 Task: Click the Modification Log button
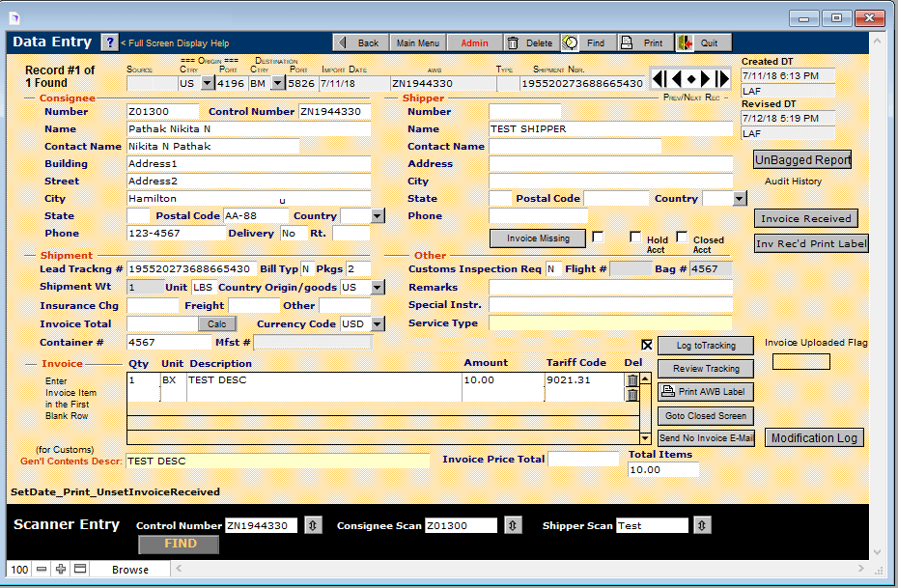814,437
